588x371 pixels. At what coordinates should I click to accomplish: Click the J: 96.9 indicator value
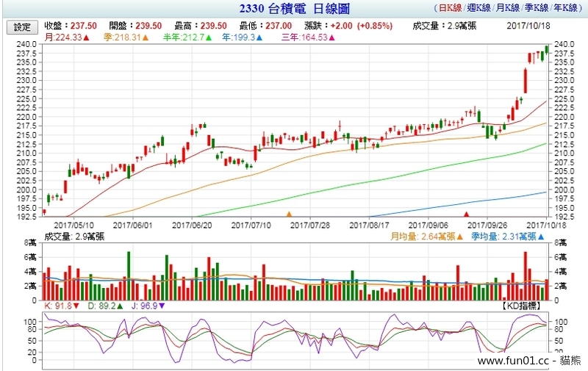tap(148, 306)
